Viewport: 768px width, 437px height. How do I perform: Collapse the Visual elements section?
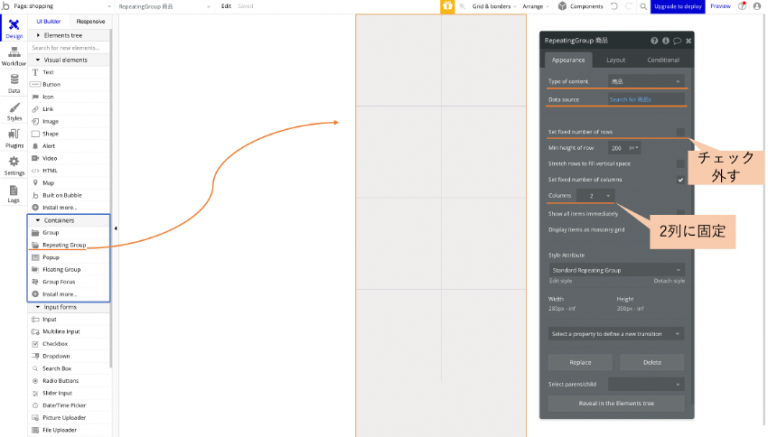[x=38, y=60]
